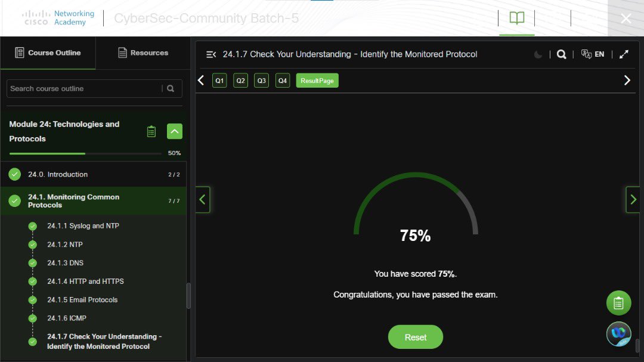Viewport: 644px width, 362px height.
Task: Click the 50% module progress label
Action: pyautogui.click(x=174, y=153)
